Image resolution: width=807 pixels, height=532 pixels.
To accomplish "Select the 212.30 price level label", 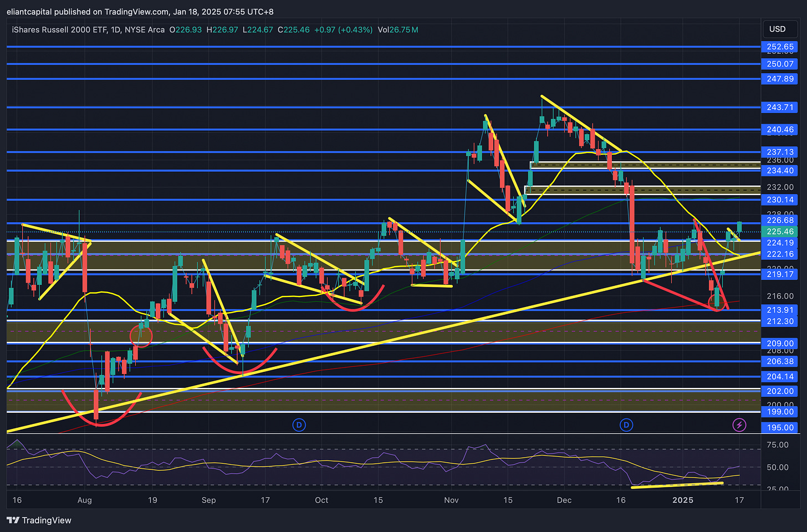I will click(x=780, y=321).
